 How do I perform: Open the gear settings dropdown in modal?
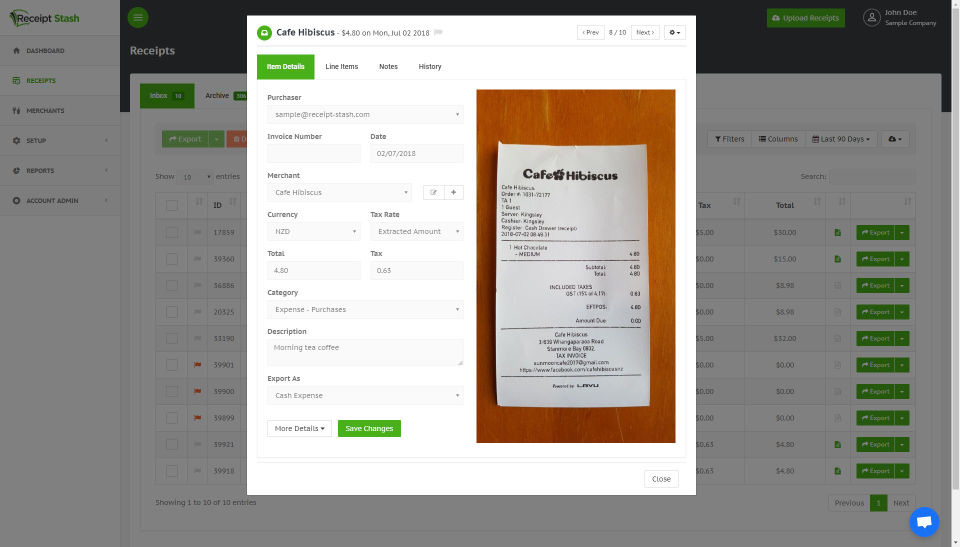[675, 32]
